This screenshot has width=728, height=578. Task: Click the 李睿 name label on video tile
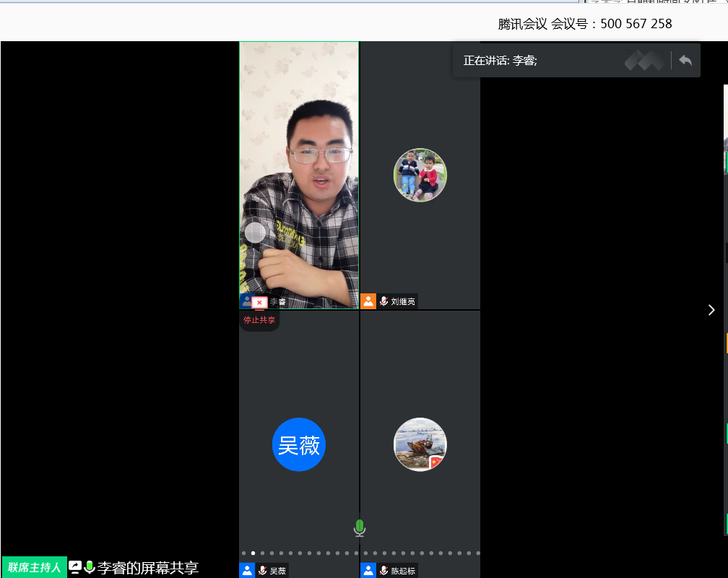click(277, 301)
